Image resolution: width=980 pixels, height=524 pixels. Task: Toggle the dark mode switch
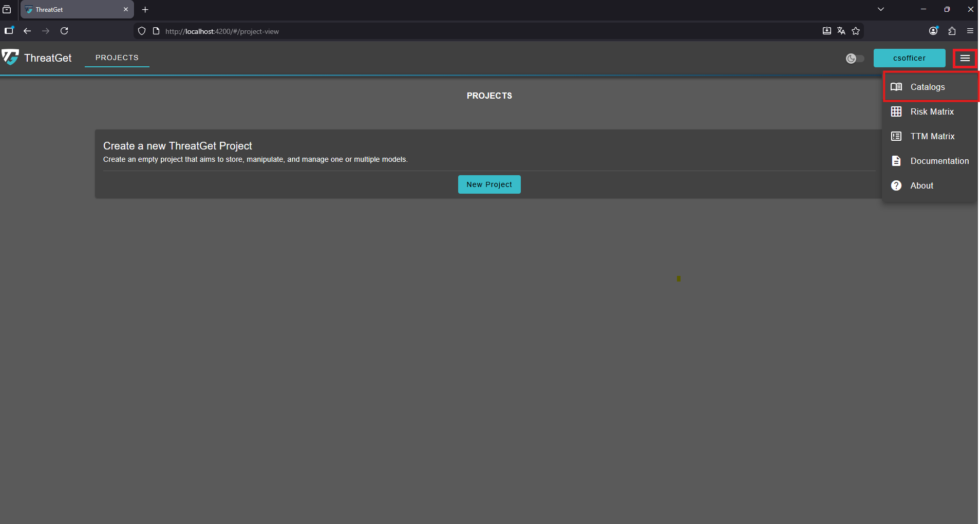855,59
